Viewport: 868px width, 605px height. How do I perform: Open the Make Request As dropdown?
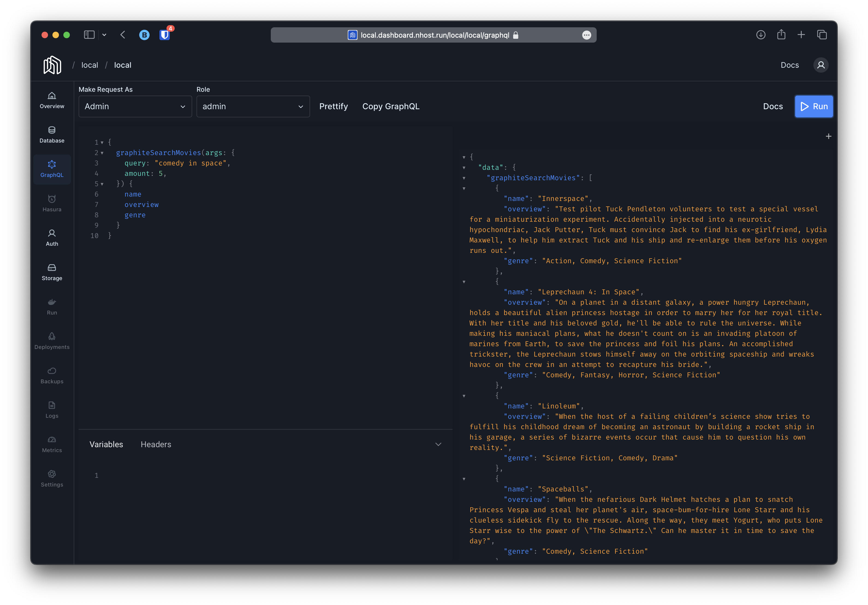click(135, 107)
